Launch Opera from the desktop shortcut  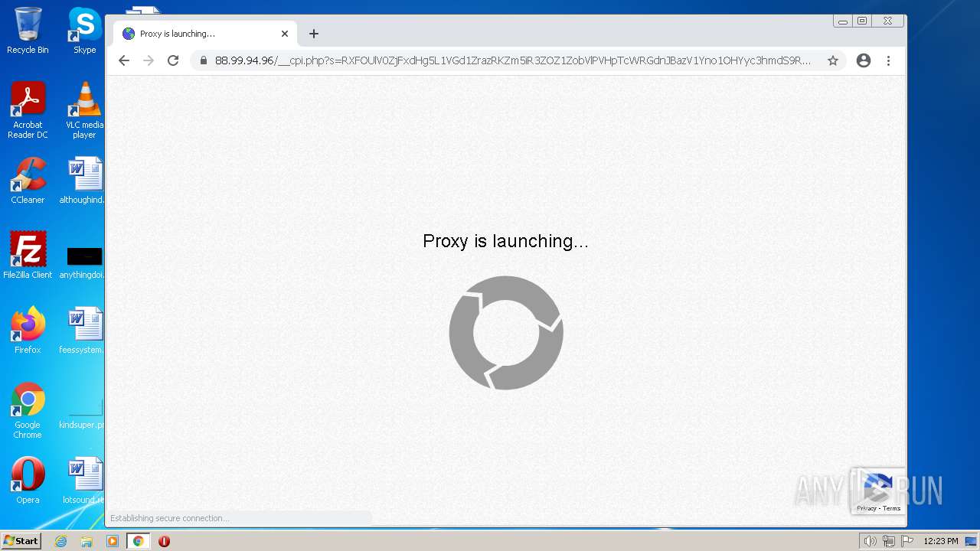coord(28,480)
